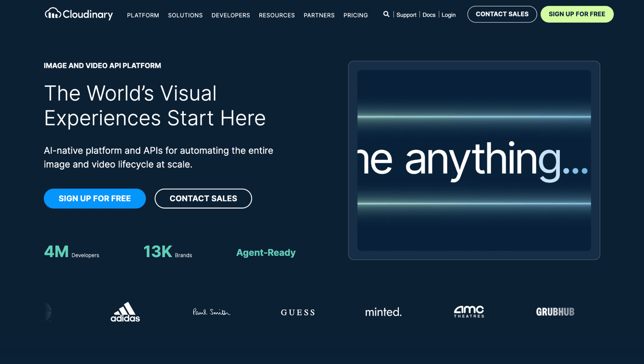Click the Login link
644x364 pixels.
click(x=449, y=15)
